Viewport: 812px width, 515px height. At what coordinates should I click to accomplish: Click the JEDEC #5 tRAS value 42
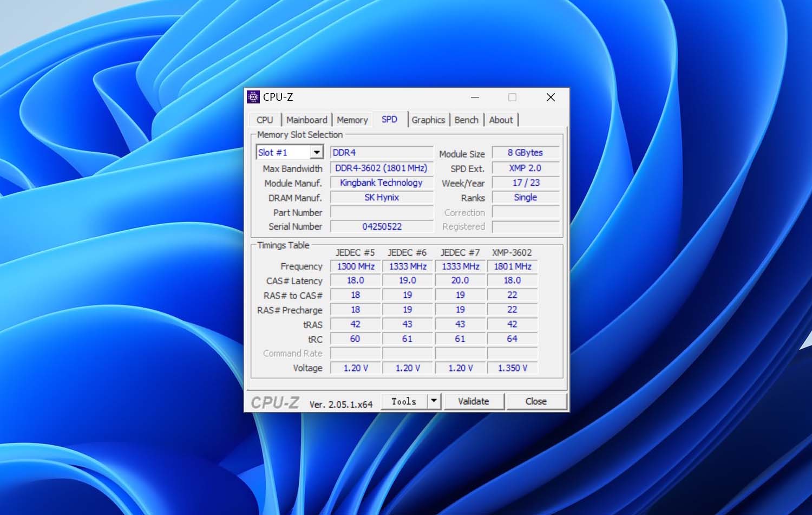356,324
